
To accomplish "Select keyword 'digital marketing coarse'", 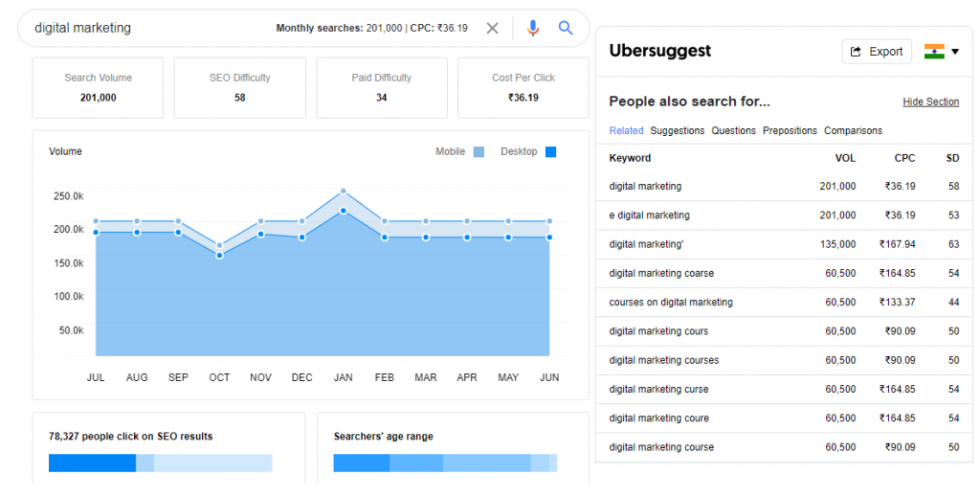I will pos(661,273).
